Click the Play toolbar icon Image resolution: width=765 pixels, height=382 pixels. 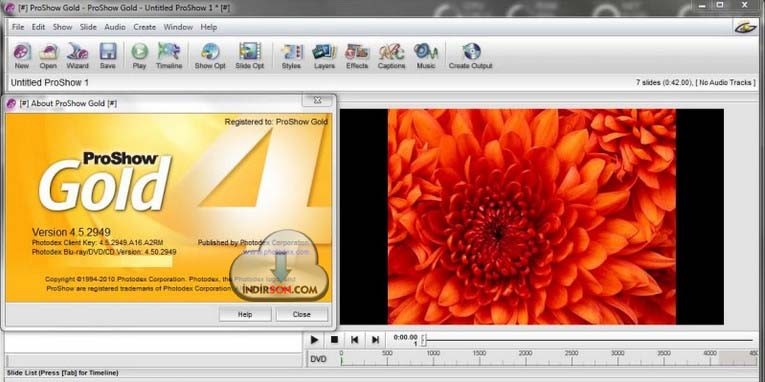pos(140,56)
